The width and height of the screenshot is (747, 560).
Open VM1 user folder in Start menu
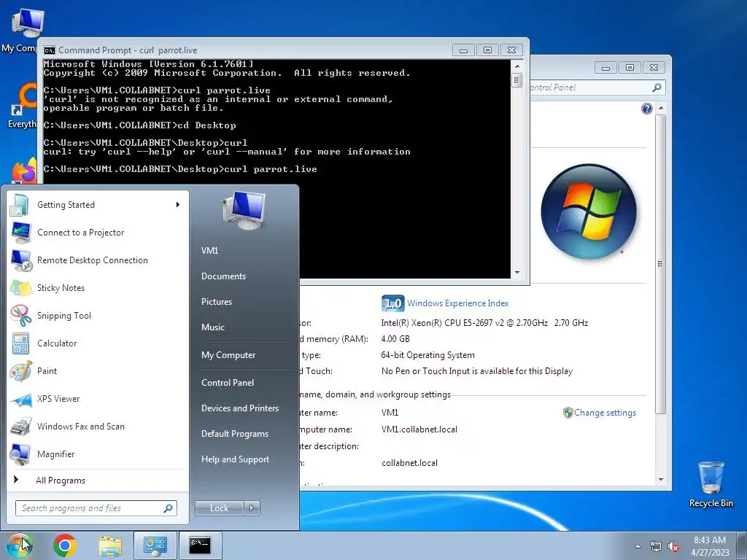click(x=209, y=251)
